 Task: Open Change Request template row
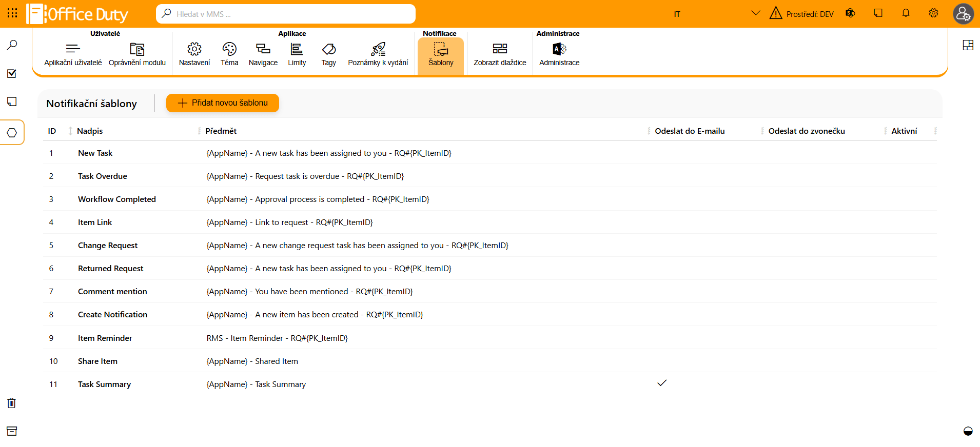(490, 245)
